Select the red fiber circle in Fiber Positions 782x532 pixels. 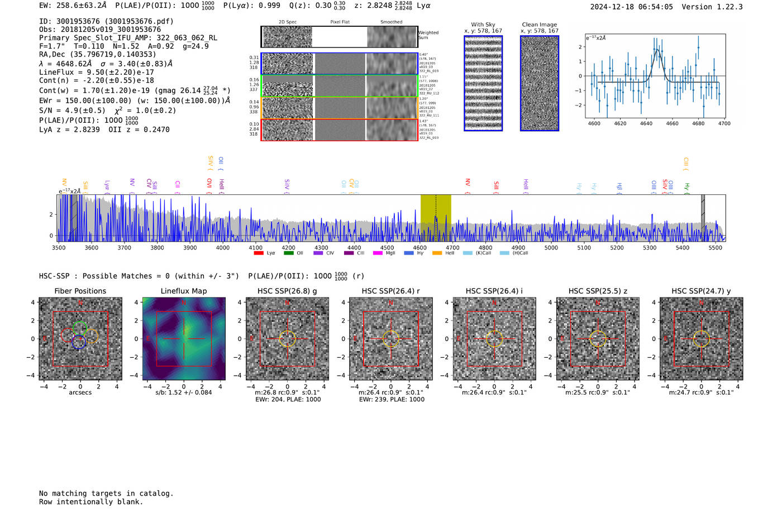(68, 335)
